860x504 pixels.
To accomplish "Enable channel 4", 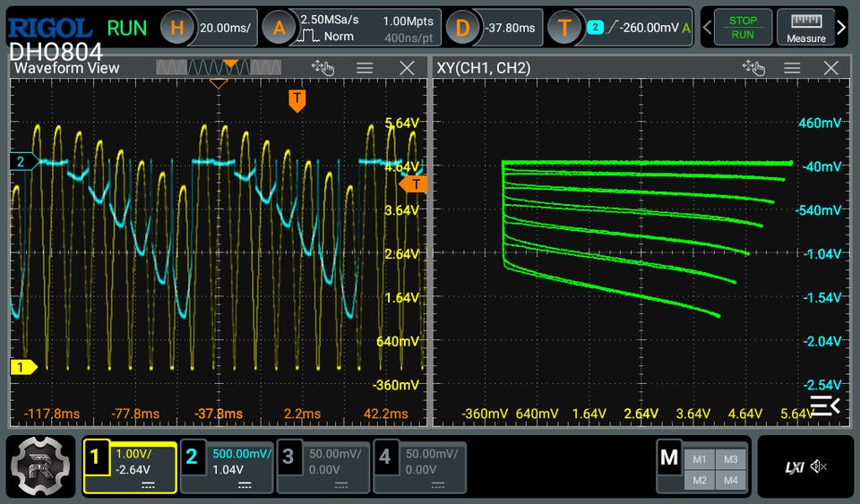I will click(384, 457).
